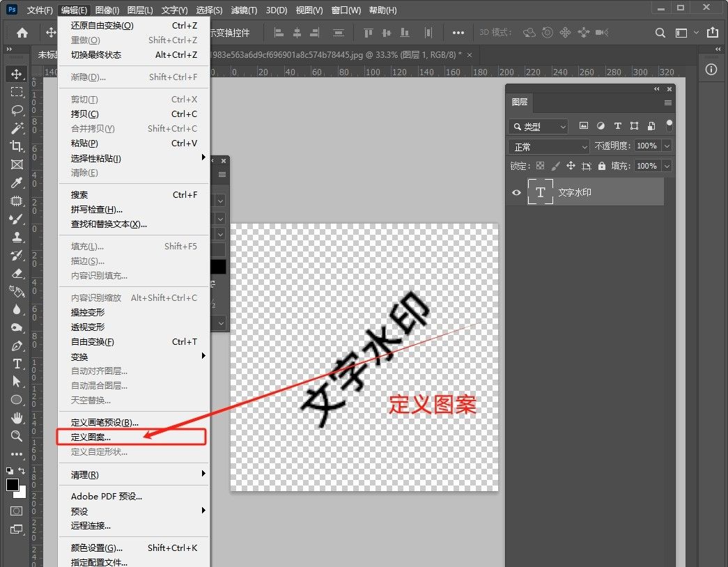
Task: Choose 操控变形 menu entry
Action: pyautogui.click(x=134, y=312)
